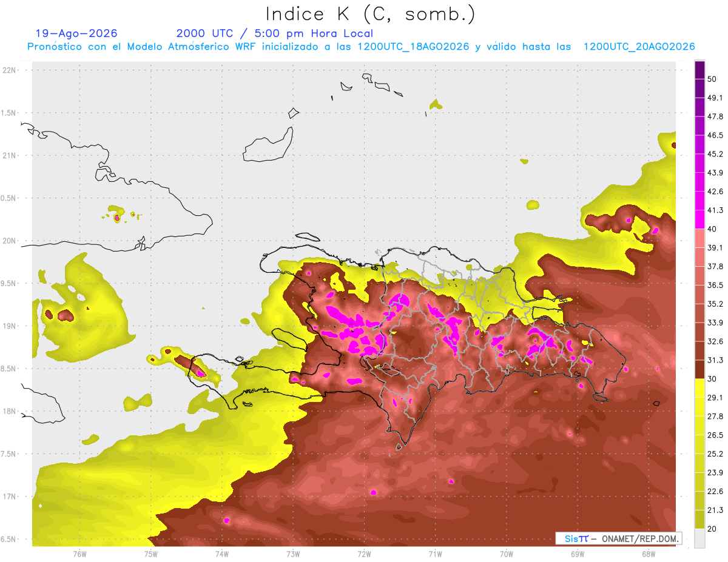Click the colorbar value '29.1'
728x562 pixels.
(x=715, y=398)
